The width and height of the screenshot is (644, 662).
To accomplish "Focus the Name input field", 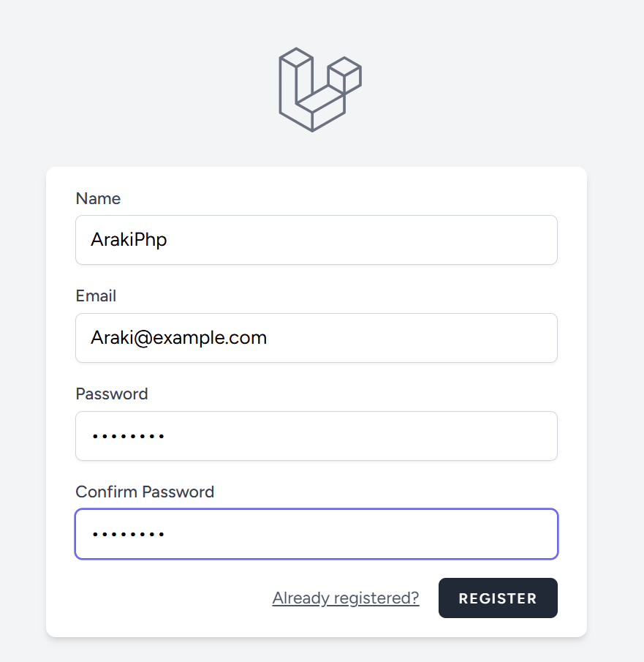I will [x=316, y=240].
